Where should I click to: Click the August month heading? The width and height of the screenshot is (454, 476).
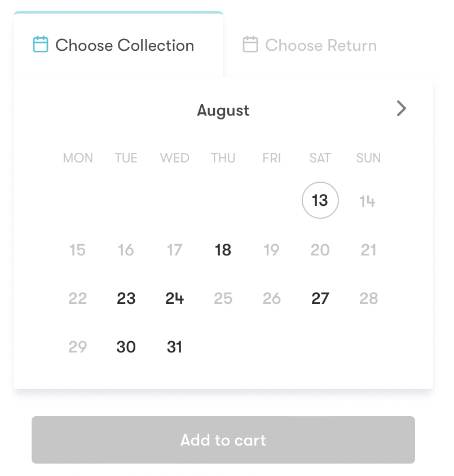pyautogui.click(x=223, y=110)
